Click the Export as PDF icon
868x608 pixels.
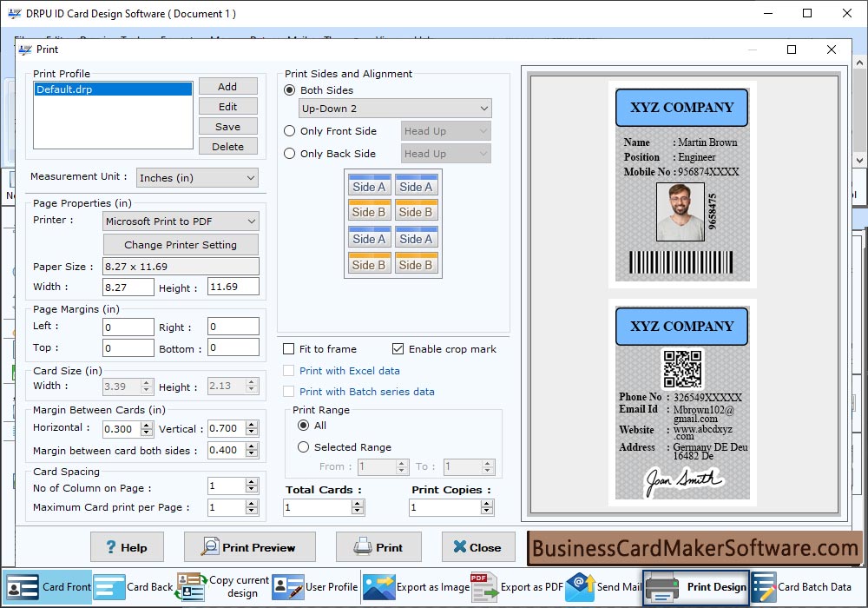coord(483,587)
